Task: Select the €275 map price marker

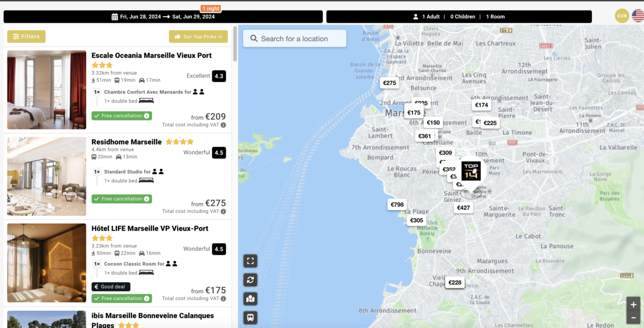Action: coord(390,83)
